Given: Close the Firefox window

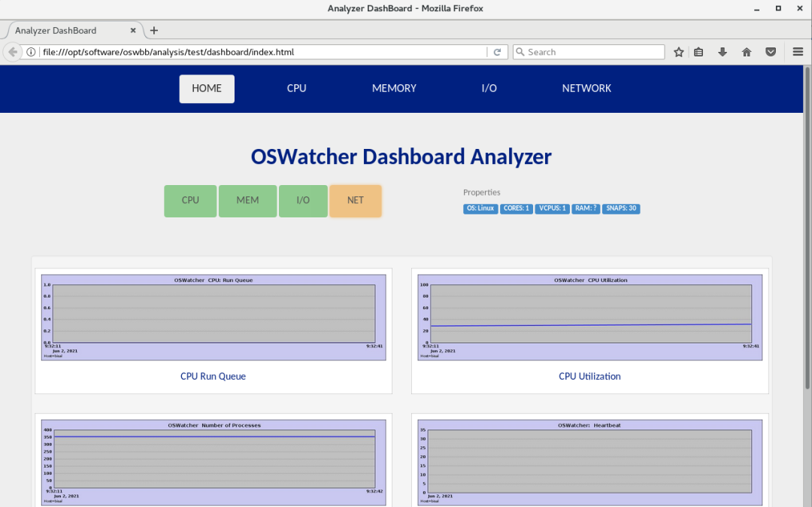Looking at the screenshot, I should pyautogui.click(x=800, y=9).
